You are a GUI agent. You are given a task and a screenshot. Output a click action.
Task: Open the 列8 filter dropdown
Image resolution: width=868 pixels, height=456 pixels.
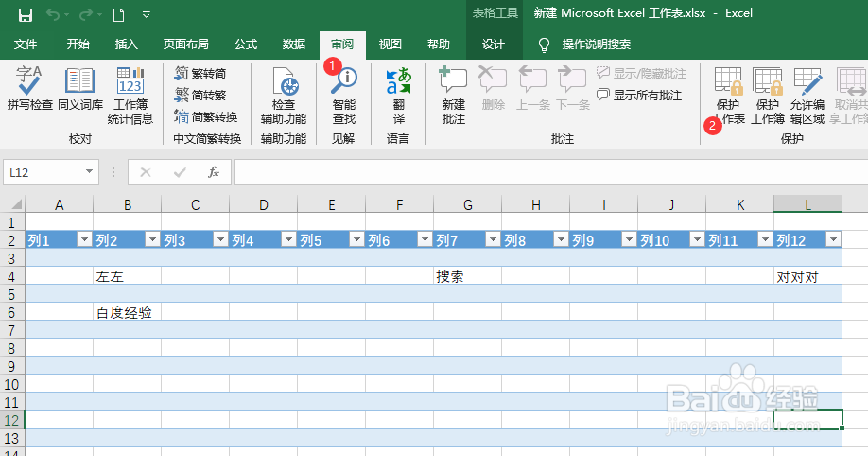click(x=562, y=239)
